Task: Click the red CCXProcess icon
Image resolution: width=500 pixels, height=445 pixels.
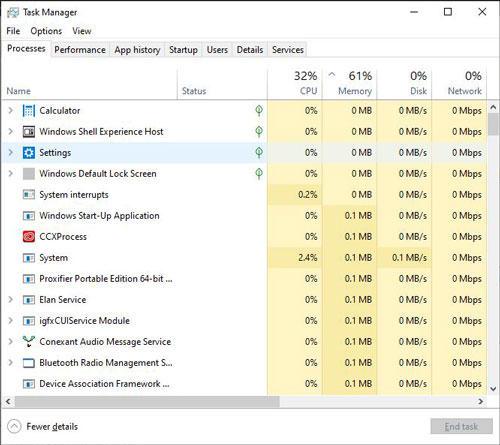Action: tap(29, 237)
